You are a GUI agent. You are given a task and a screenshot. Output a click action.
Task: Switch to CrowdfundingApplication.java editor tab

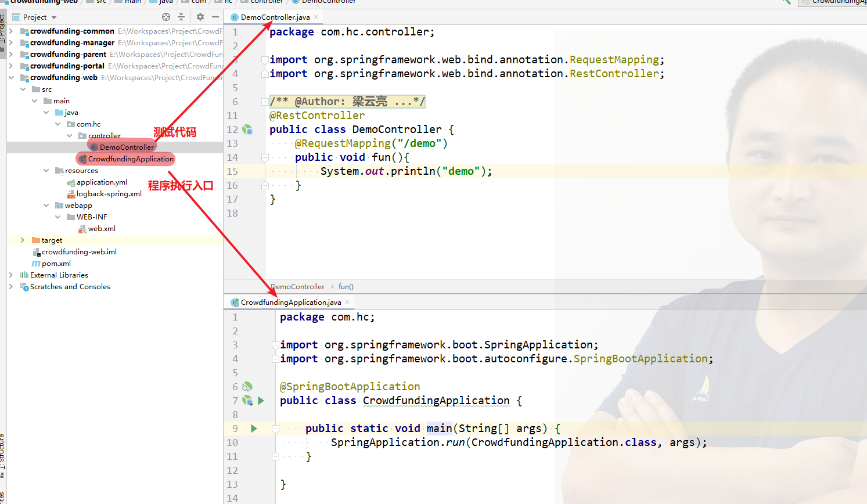(291, 303)
